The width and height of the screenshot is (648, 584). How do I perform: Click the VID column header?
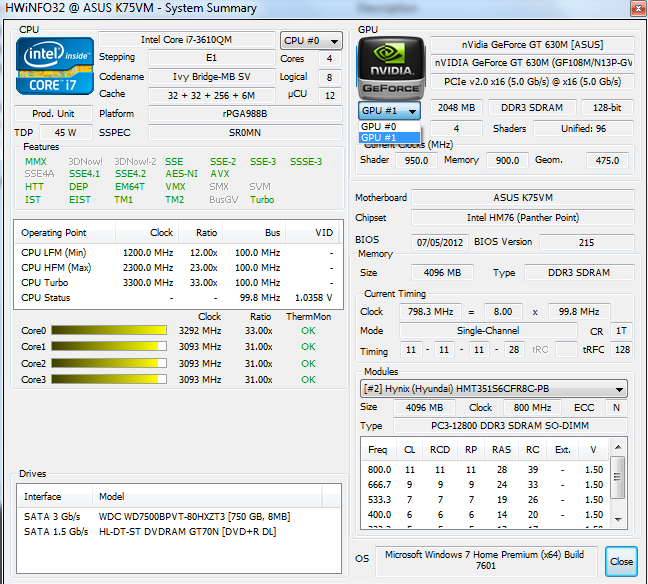click(x=313, y=233)
